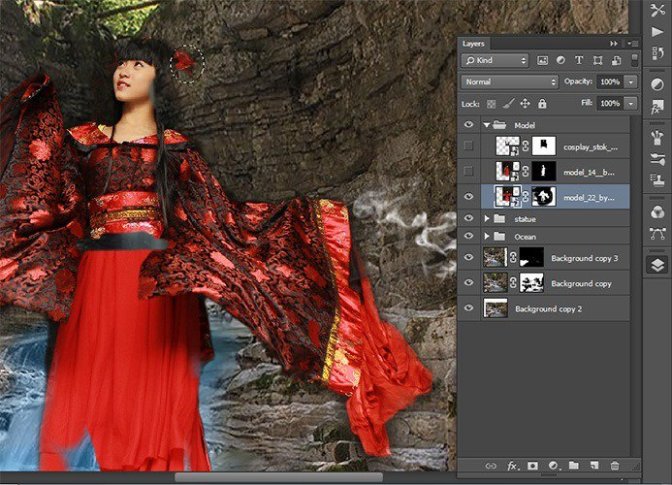672x485 pixels.
Task: Open the Normal blend mode dropdown
Action: (x=510, y=82)
